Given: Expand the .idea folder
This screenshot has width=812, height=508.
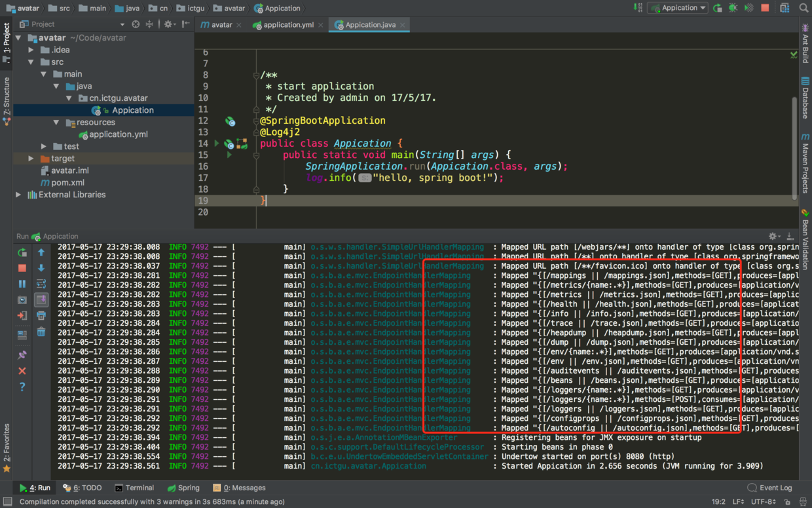Looking at the screenshot, I should (31, 50).
